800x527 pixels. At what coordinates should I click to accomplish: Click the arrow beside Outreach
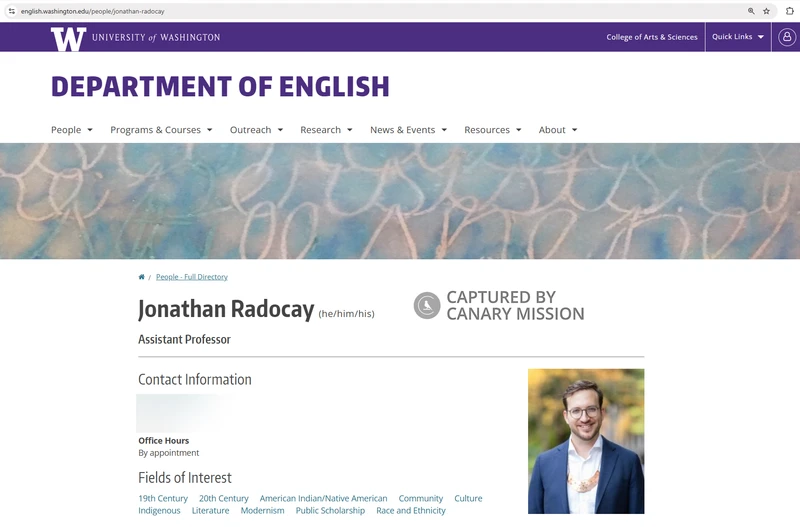tap(280, 130)
